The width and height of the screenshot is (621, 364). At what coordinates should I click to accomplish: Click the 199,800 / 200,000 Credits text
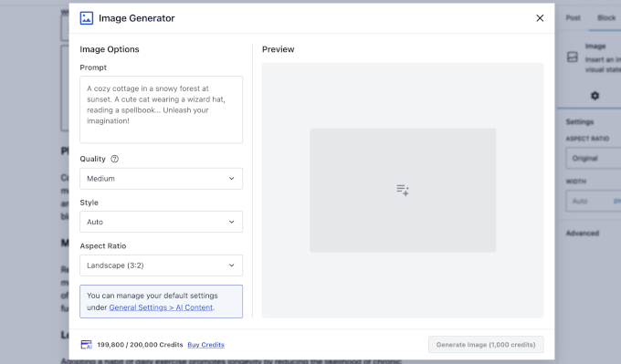(140, 345)
